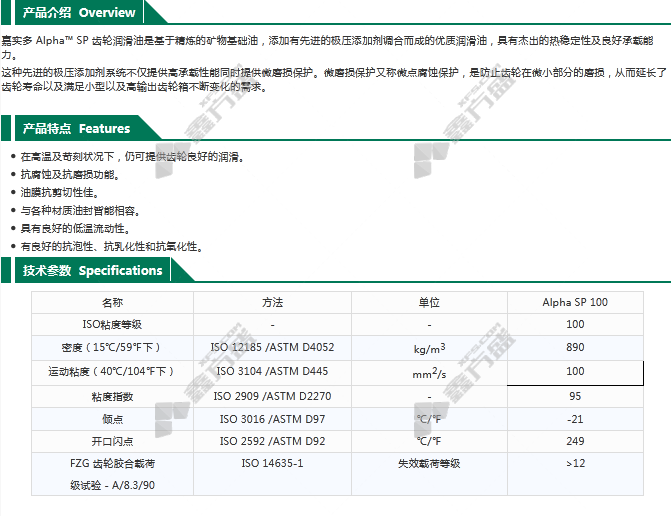
Task: Click the 失效载荷等级 unit cell
Action: click(429, 464)
